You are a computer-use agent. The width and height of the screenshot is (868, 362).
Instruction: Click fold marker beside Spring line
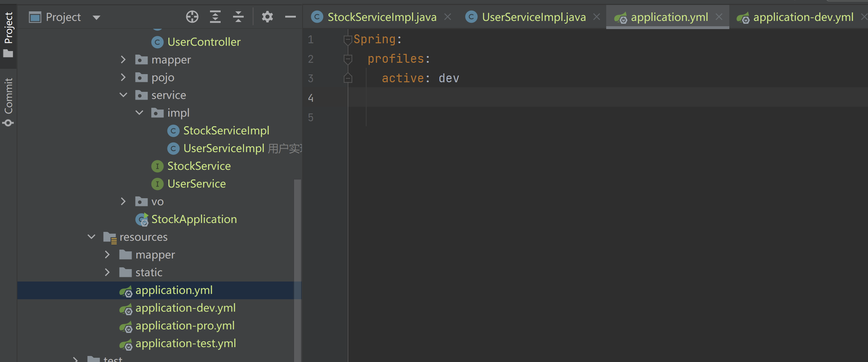click(348, 40)
